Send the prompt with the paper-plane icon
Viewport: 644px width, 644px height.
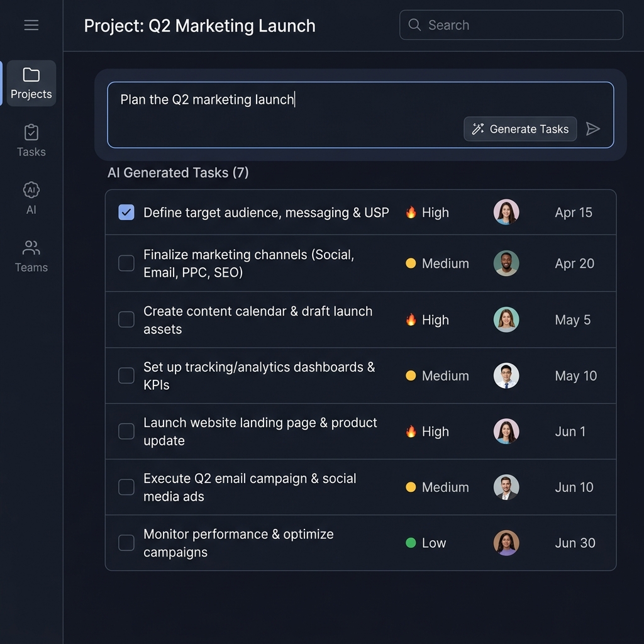pyautogui.click(x=592, y=129)
